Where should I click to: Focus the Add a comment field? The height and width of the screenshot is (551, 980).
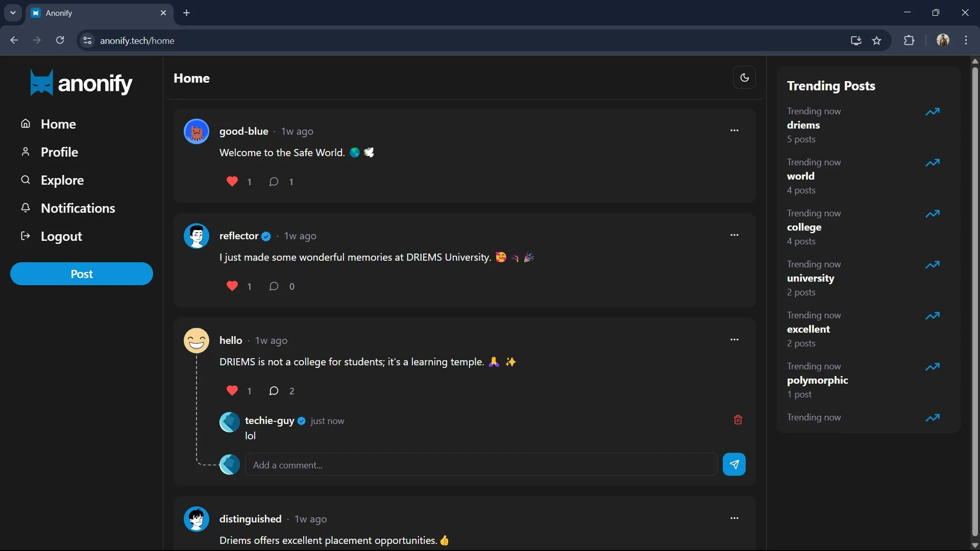coord(481,465)
